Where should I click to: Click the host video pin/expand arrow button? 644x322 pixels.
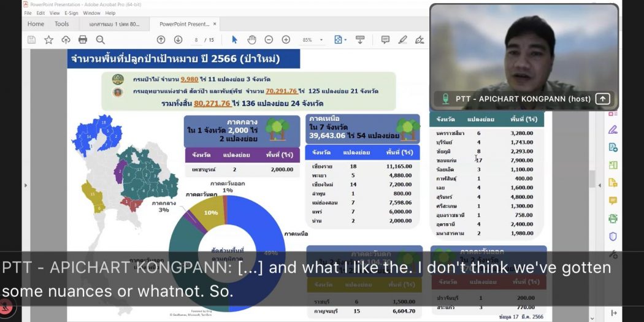[602, 99]
